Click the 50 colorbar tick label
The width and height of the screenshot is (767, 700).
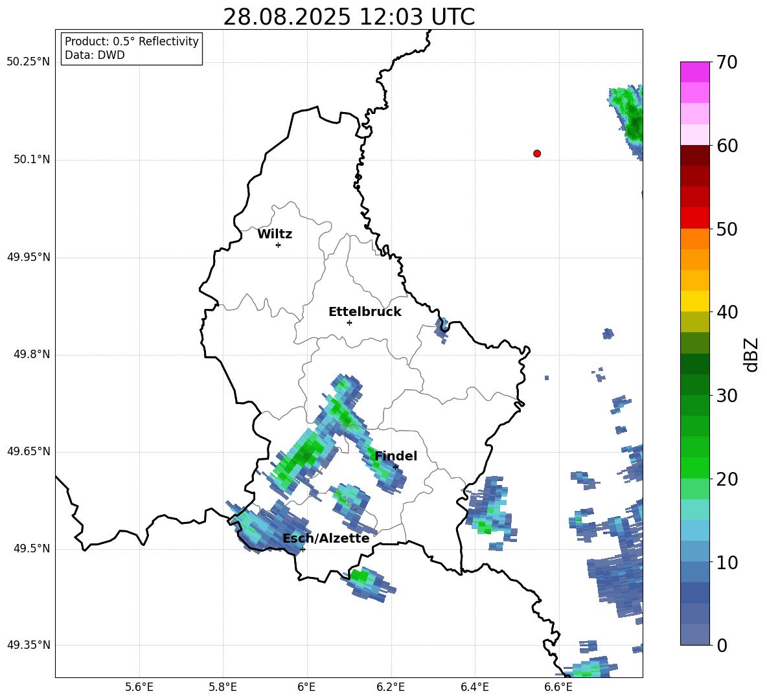727,229
